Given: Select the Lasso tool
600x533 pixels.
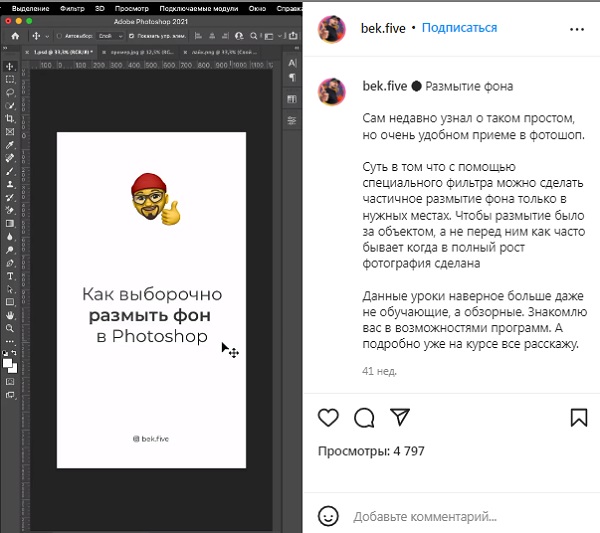Looking at the screenshot, I should point(10,93).
